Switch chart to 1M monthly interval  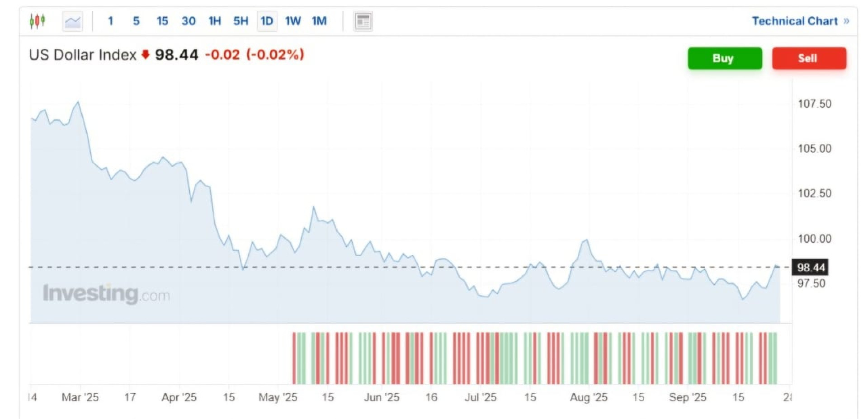(x=319, y=21)
